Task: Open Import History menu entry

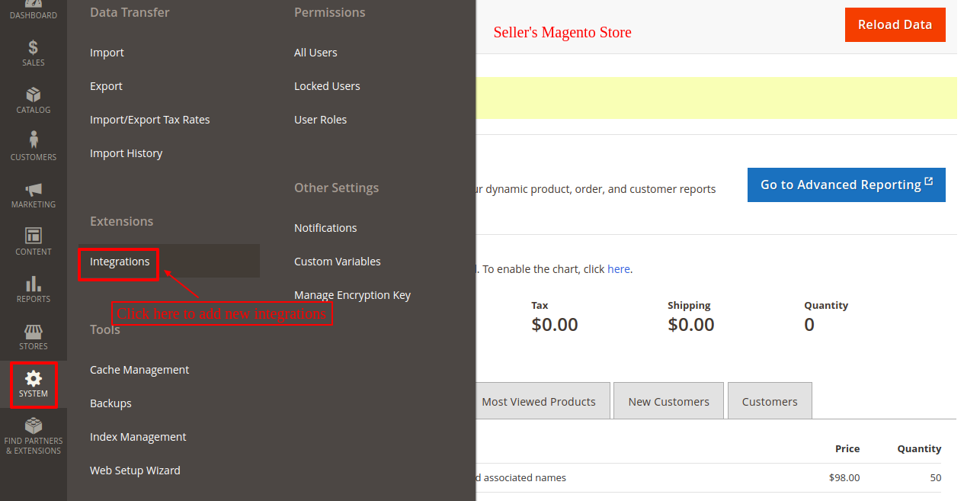Action: point(126,153)
